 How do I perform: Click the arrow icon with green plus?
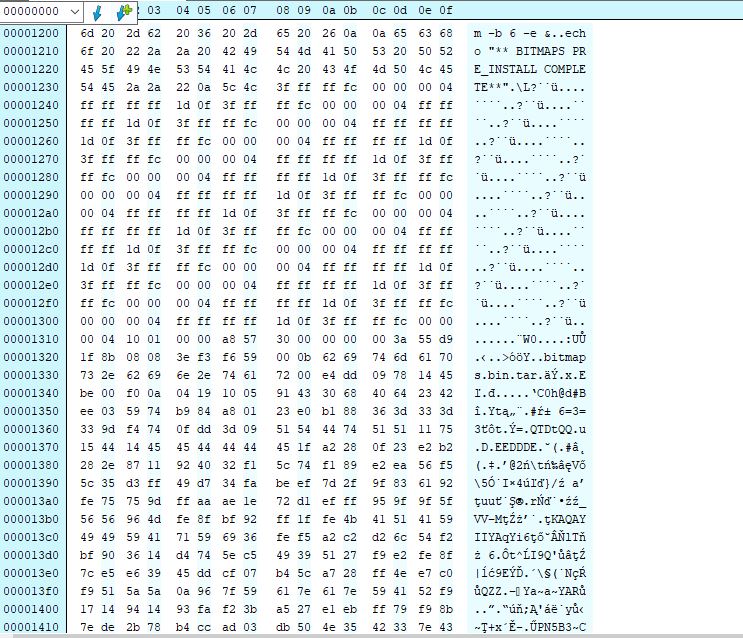pyautogui.click(x=124, y=12)
